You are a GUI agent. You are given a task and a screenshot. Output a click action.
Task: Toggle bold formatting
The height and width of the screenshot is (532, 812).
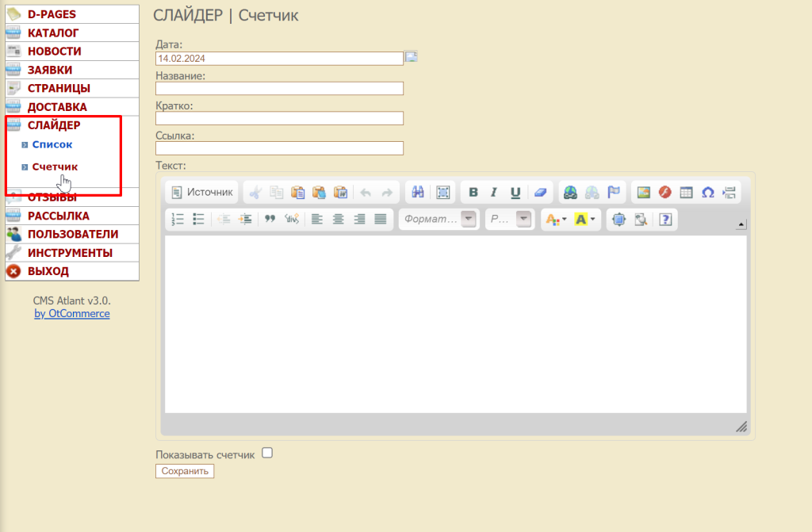473,193
